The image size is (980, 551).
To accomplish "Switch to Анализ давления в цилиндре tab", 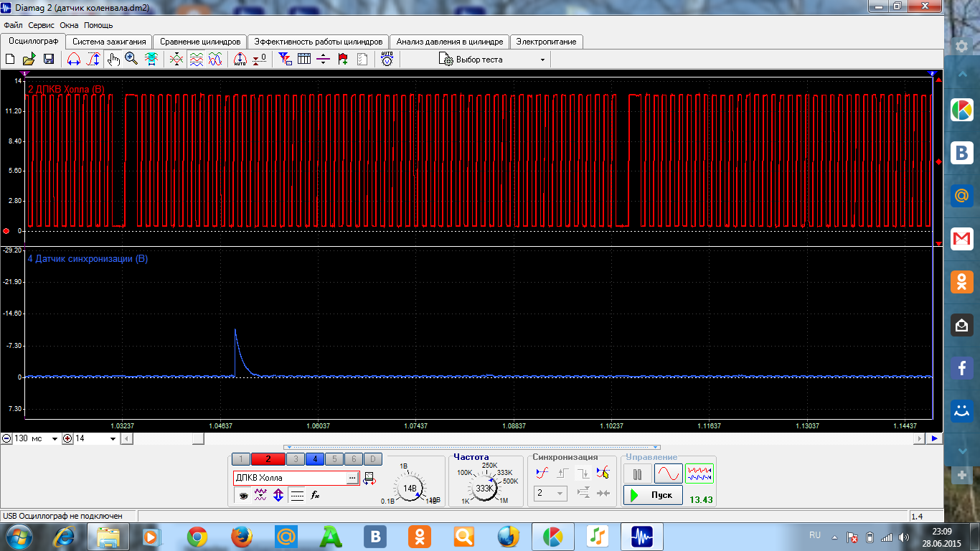I will pos(450,42).
